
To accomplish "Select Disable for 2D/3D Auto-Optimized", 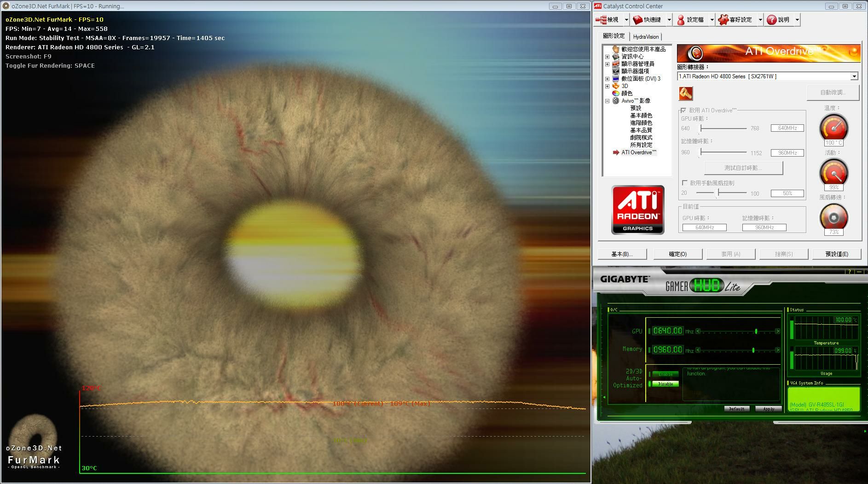I will pos(665,384).
